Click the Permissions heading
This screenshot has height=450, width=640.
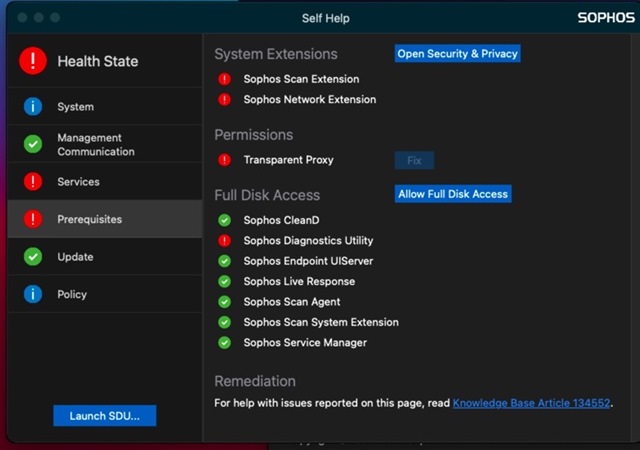(253, 135)
